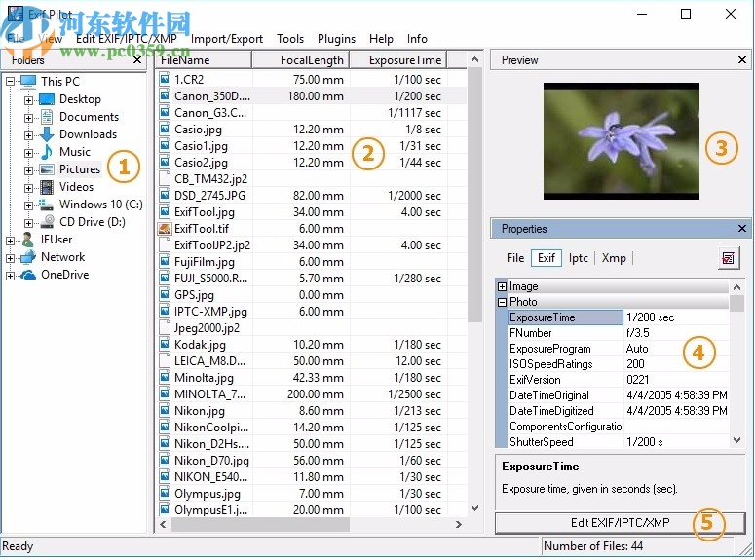Click the Music note icon
Screen dimensions: 755x560
(x=47, y=152)
